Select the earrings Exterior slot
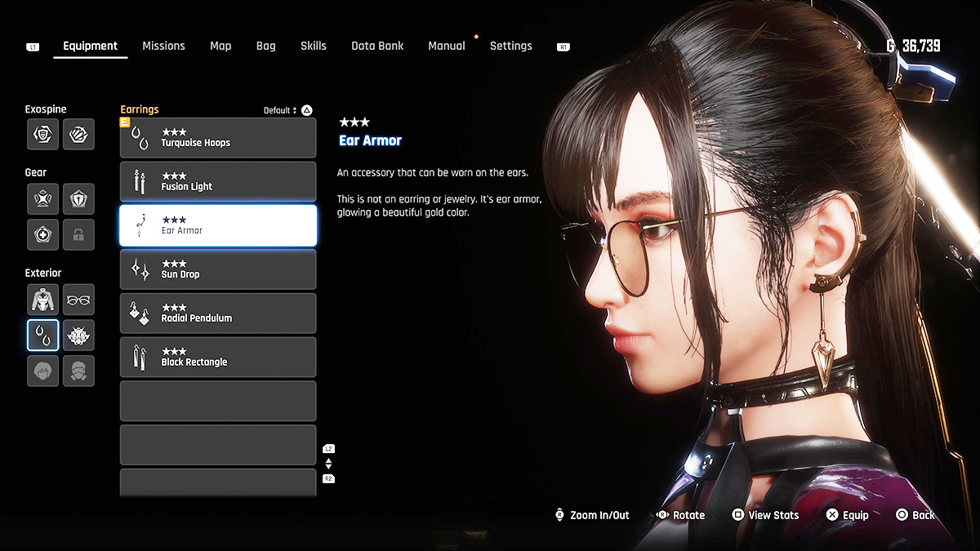 [x=42, y=335]
